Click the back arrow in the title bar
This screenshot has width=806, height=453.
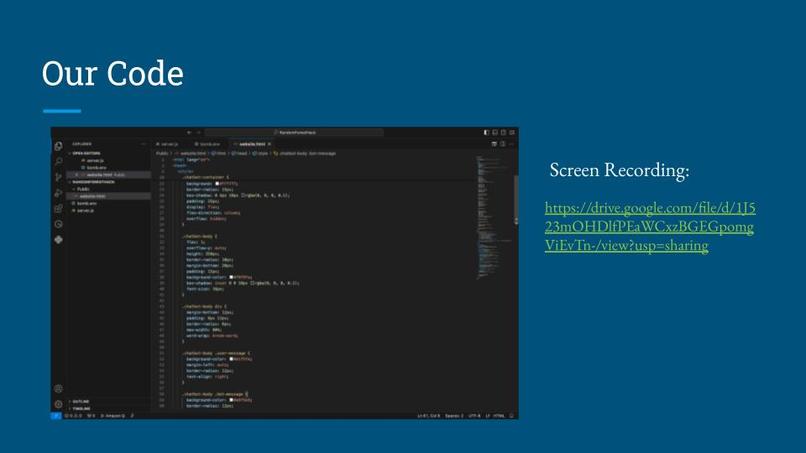tap(189, 133)
